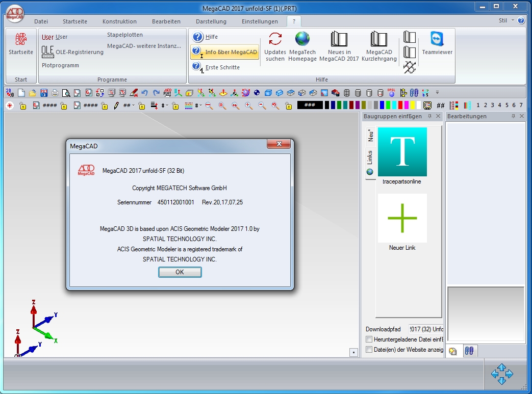Click the 2D/3D mode switch icon
This screenshot has width=532, height=394.
(10, 93)
